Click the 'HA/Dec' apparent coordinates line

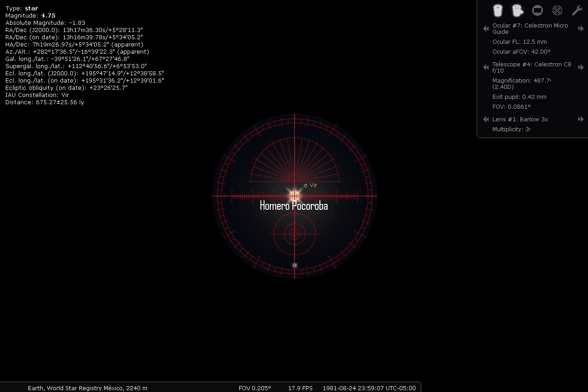[74, 45]
